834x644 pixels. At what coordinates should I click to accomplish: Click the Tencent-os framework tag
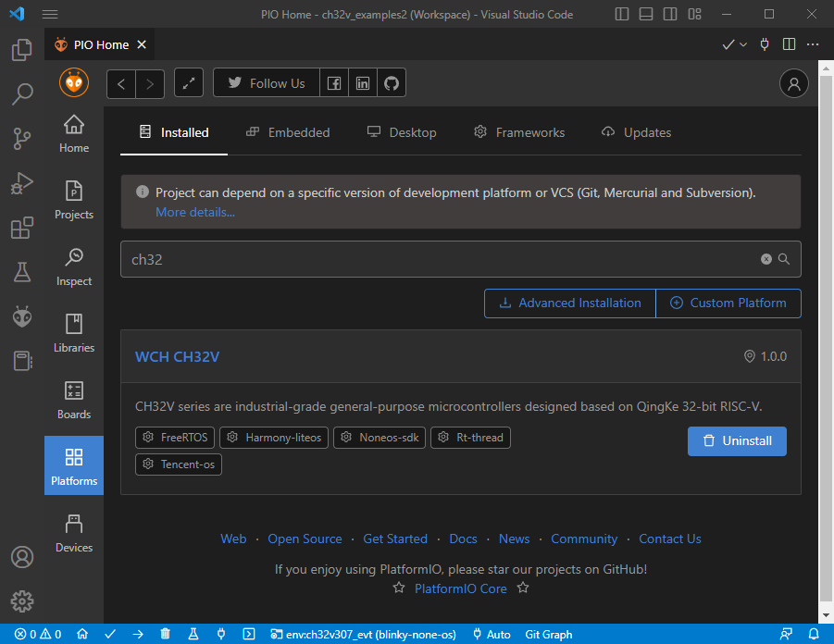(179, 464)
